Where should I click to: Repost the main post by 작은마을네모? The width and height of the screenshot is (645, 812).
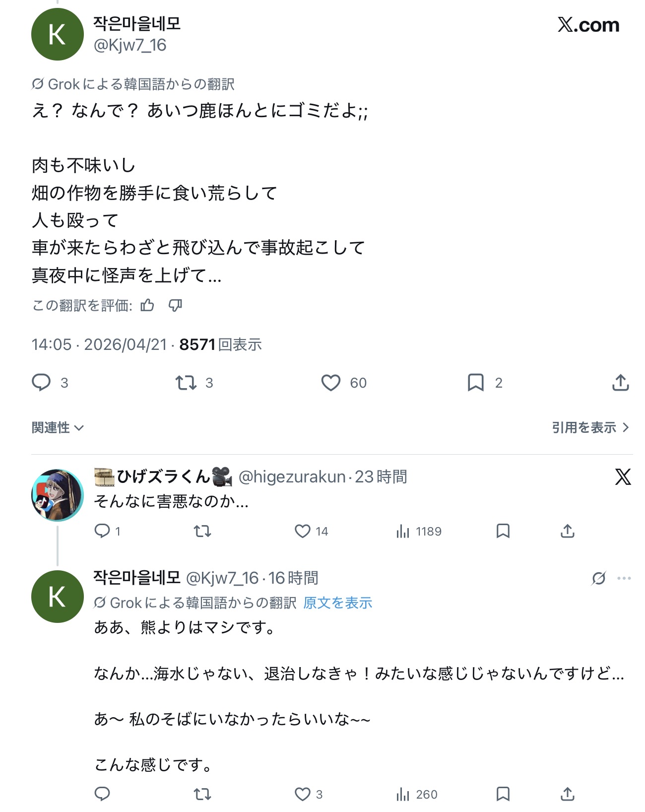(x=186, y=383)
